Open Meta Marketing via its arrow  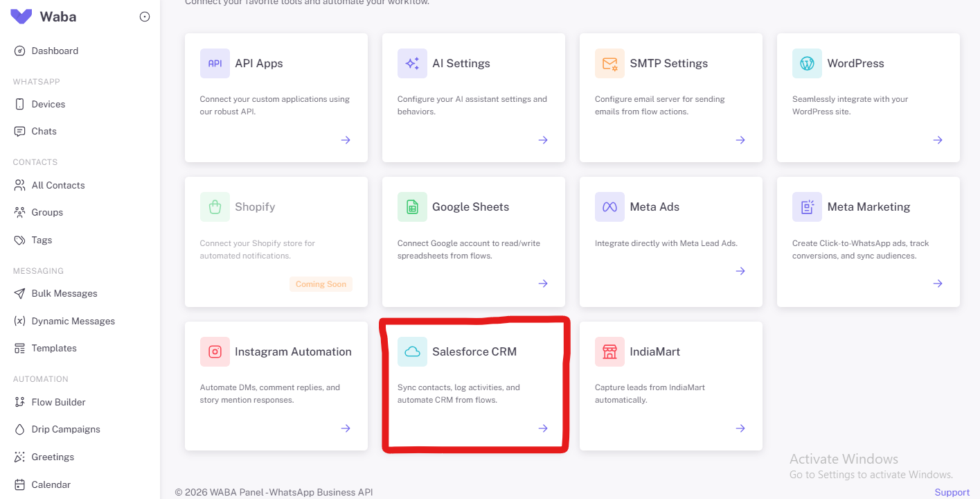coord(938,283)
